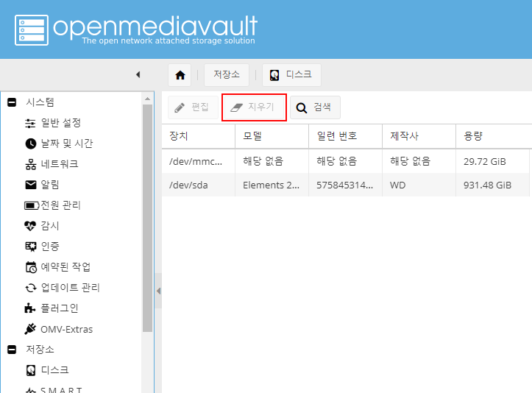The image size is (532, 393).
Task: Click the Elements 2... model cell
Action: pyautogui.click(x=272, y=185)
